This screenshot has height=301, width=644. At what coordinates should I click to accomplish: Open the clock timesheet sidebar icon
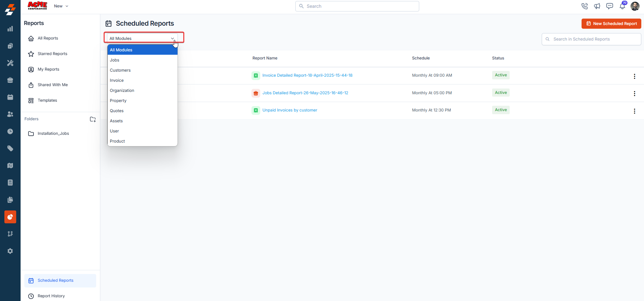pyautogui.click(x=10, y=131)
